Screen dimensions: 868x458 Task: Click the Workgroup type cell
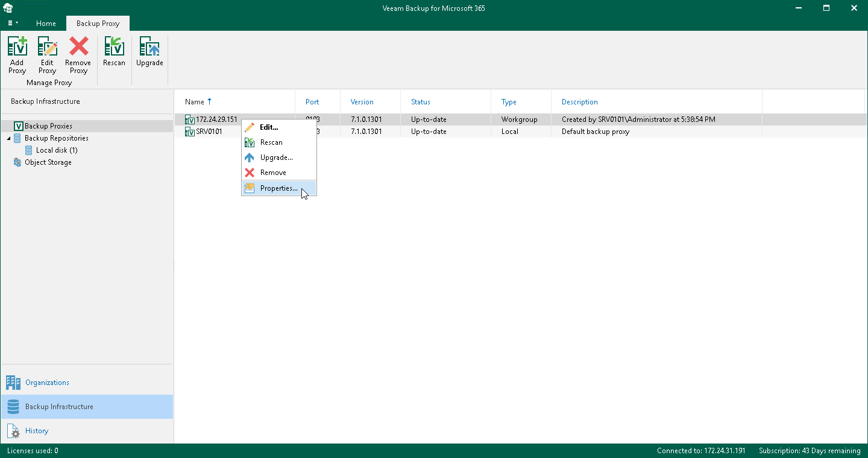(x=520, y=119)
